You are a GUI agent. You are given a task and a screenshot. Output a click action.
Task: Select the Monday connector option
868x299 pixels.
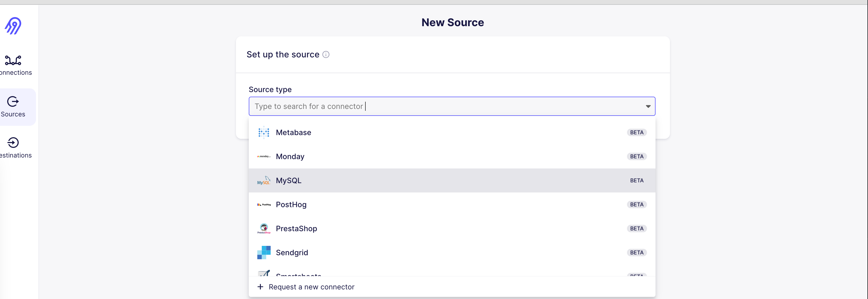pos(290,156)
